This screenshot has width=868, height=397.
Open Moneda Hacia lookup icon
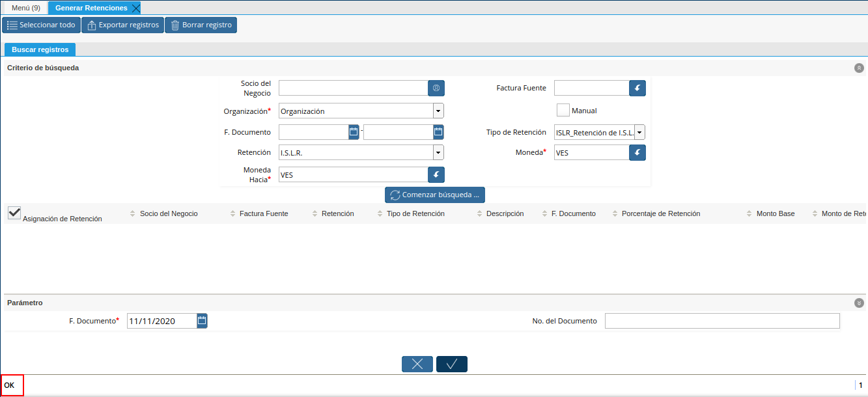(436, 174)
